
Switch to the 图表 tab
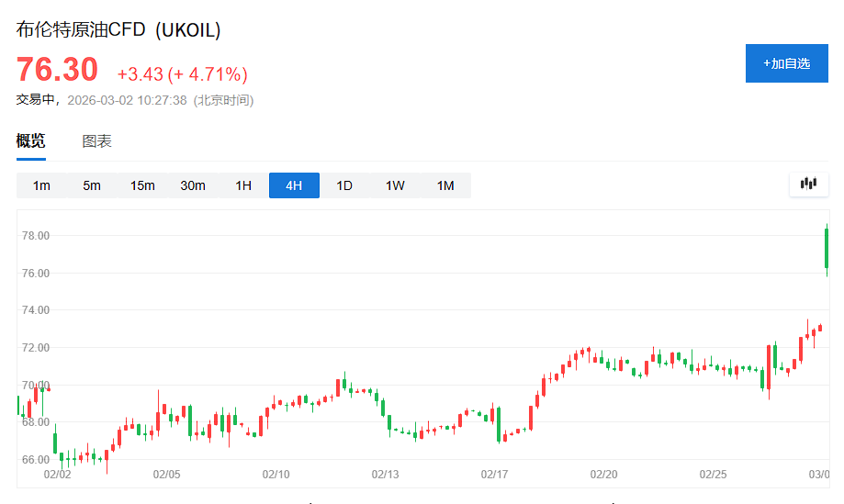pos(96,141)
